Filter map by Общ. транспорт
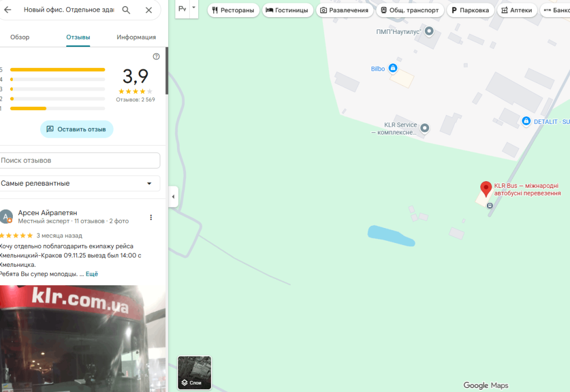 [x=410, y=10]
